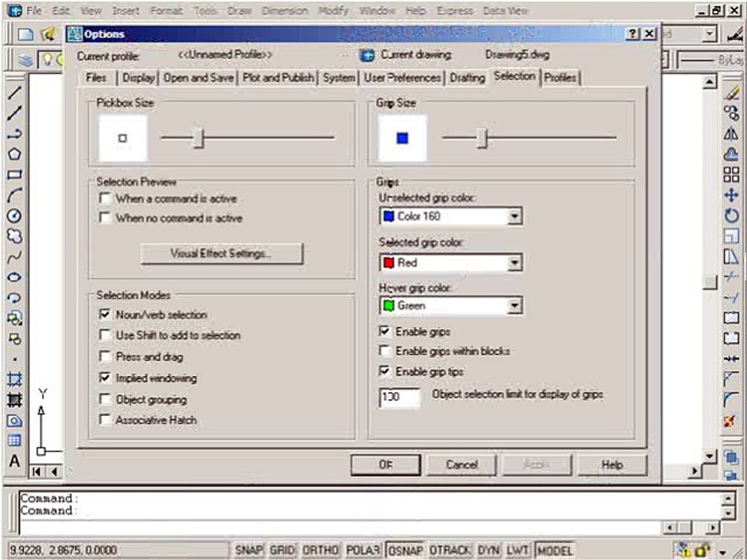Image resolution: width=747 pixels, height=560 pixels.
Task: Open the Display tab
Action: click(139, 78)
